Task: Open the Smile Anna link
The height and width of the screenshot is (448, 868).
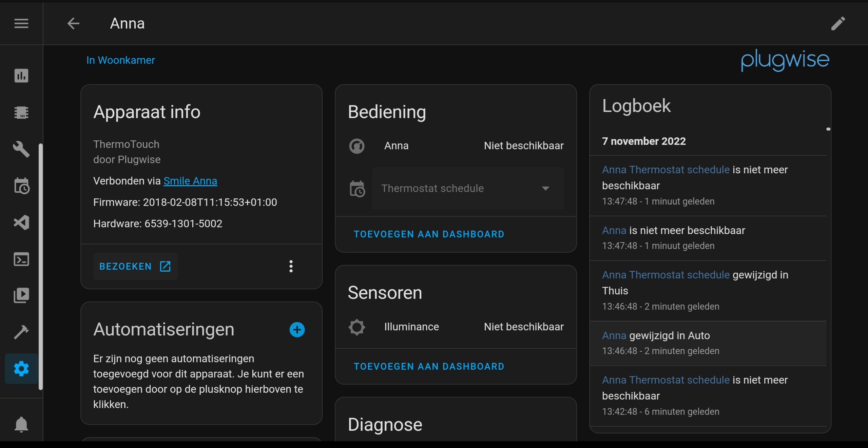Action: [190, 181]
